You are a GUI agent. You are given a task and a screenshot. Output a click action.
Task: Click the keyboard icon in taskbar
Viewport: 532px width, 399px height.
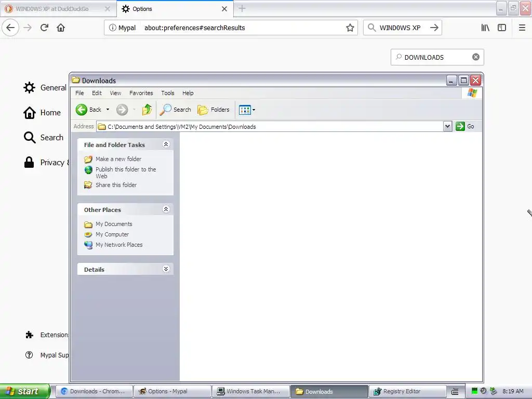tap(455, 392)
